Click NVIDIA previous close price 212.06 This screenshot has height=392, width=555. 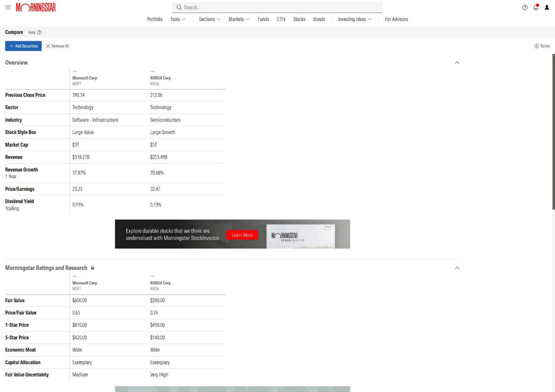click(156, 95)
